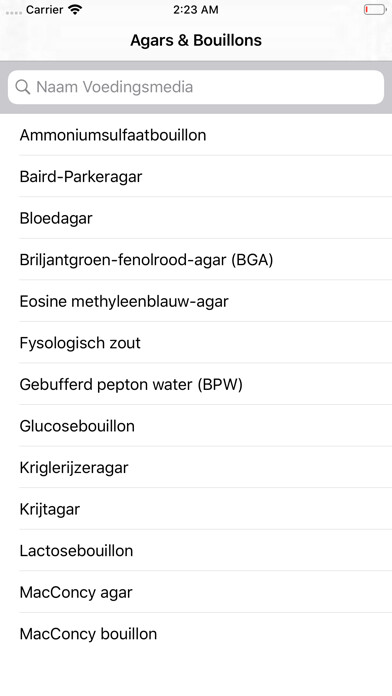The width and height of the screenshot is (392, 696).
Task: Select Fysologisch zout entry
Action: (196, 343)
